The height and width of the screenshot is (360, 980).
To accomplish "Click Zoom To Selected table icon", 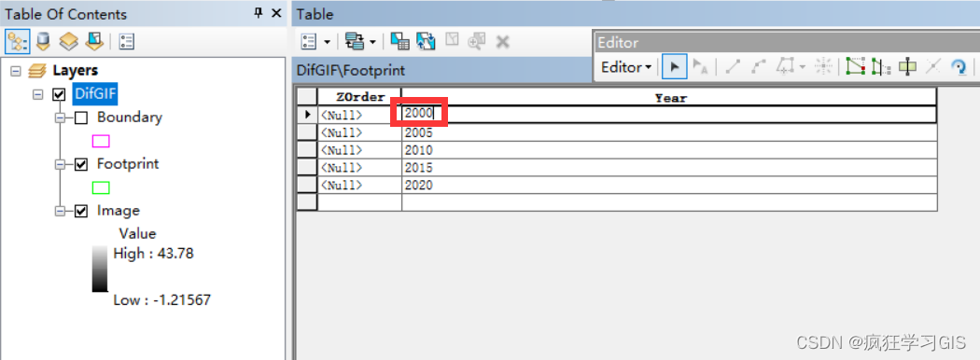I will click(x=477, y=42).
